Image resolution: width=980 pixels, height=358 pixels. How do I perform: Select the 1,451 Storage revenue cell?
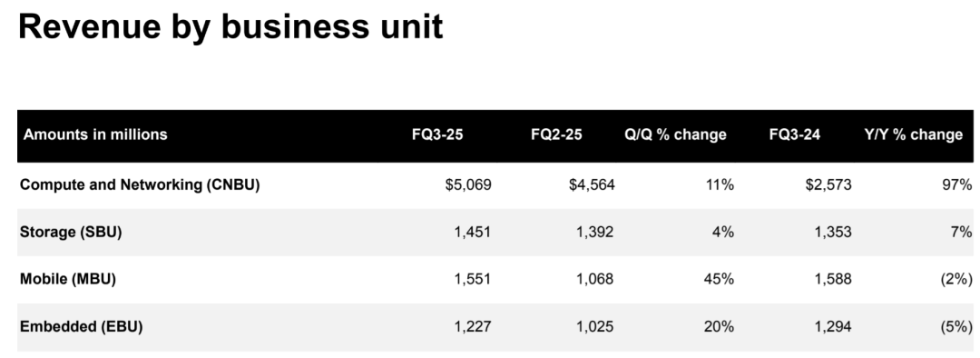coord(473,233)
